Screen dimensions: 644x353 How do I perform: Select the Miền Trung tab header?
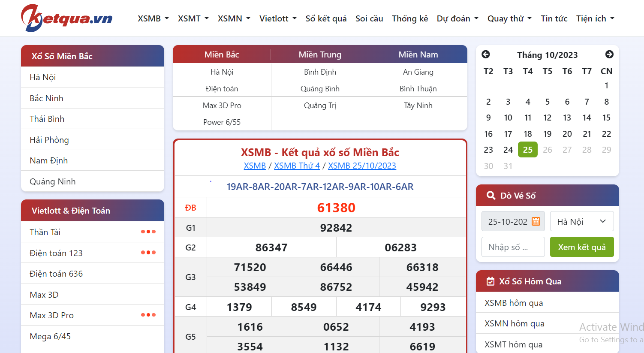320,54
